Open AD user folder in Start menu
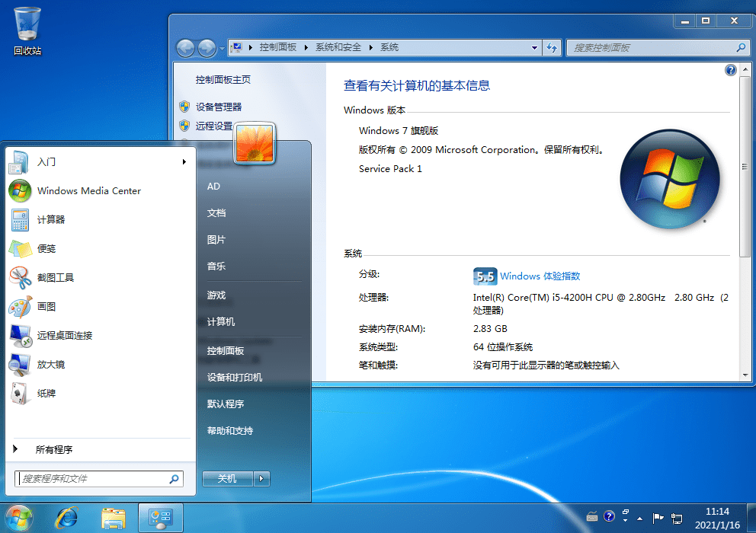This screenshot has width=756, height=533. [x=213, y=187]
